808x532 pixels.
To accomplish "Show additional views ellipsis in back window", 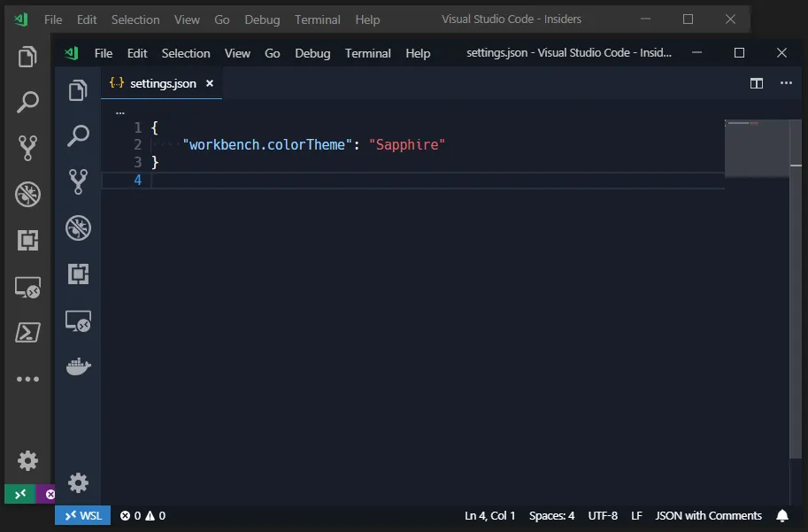I will [x=27, y=379].
